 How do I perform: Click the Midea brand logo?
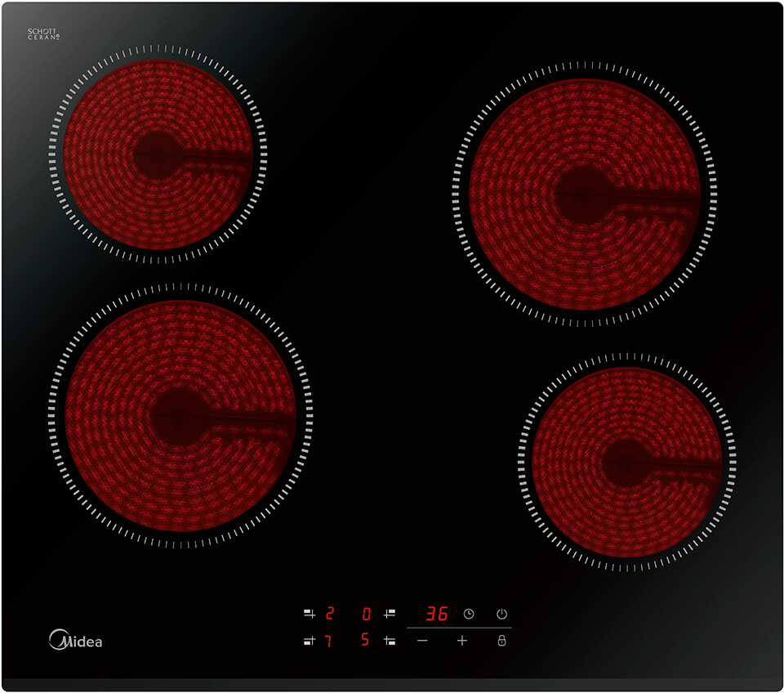[76, 640]
